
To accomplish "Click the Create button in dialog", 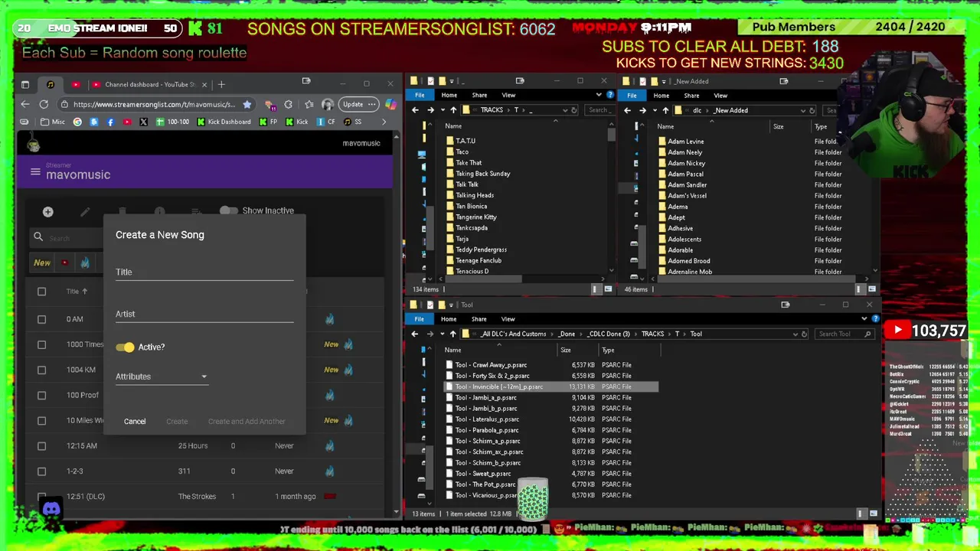I will click(177, 421).
